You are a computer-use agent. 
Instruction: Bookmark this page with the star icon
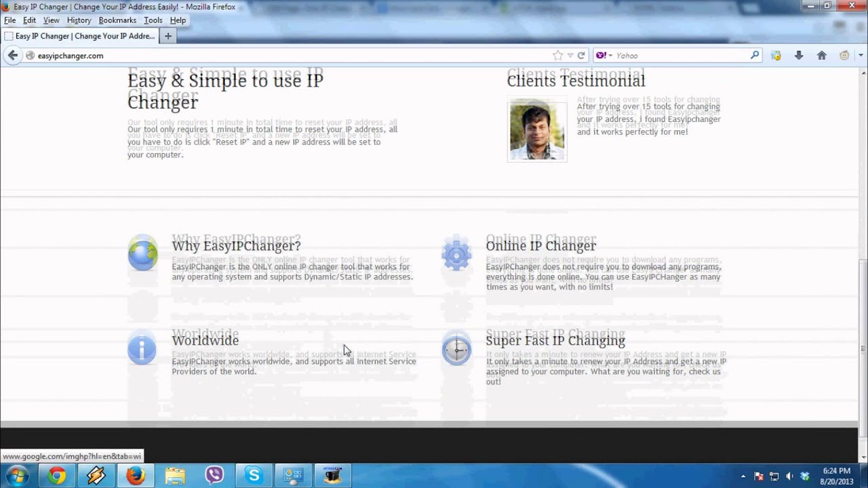click(x=557, y=56)
